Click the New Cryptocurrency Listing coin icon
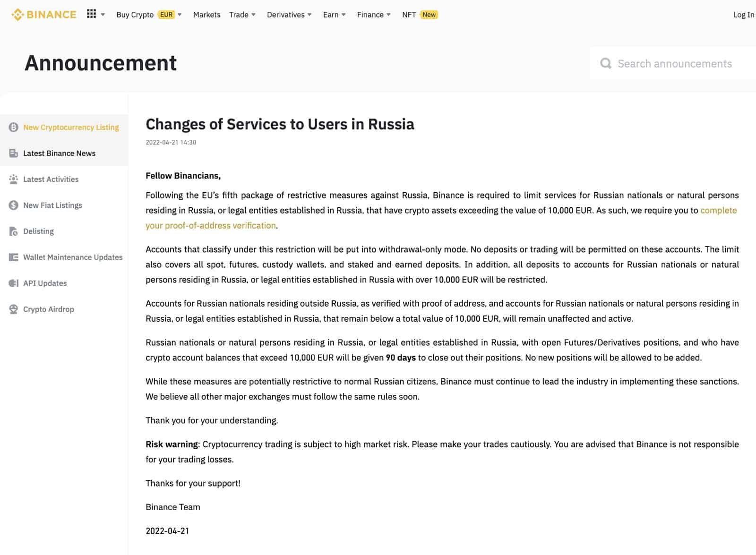Screen dimensions: 756x555 coord(14,128)
